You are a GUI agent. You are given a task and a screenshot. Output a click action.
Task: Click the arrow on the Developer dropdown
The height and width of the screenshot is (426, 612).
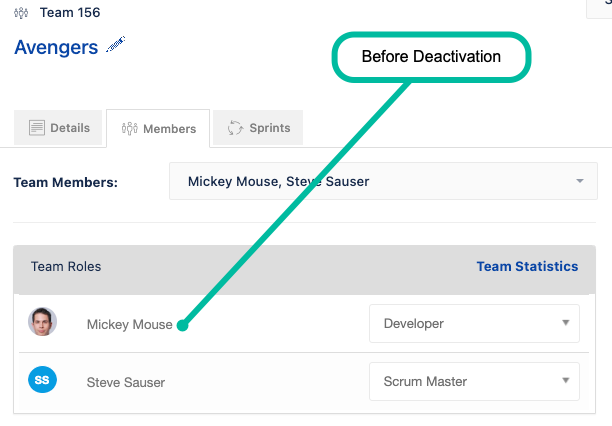[566, 323]
